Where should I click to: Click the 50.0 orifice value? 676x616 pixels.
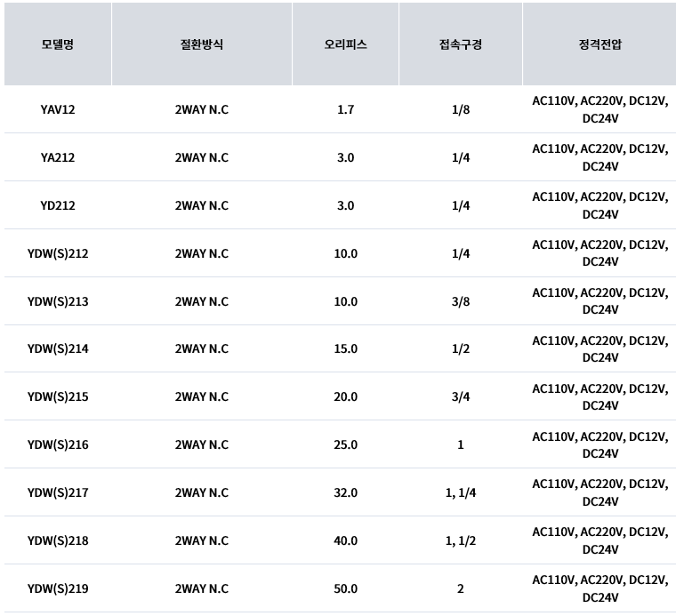345,588
